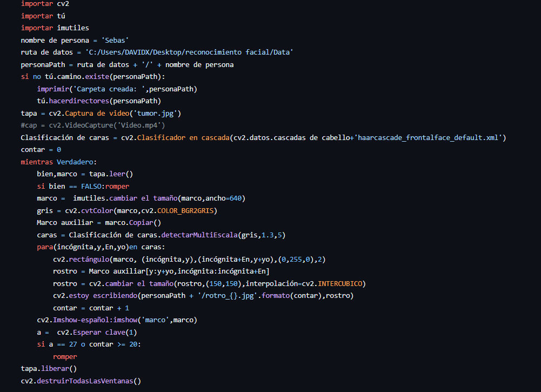Click the word 'destruirTodasLasVentanas'
The image size is (541, 392).
85,381
